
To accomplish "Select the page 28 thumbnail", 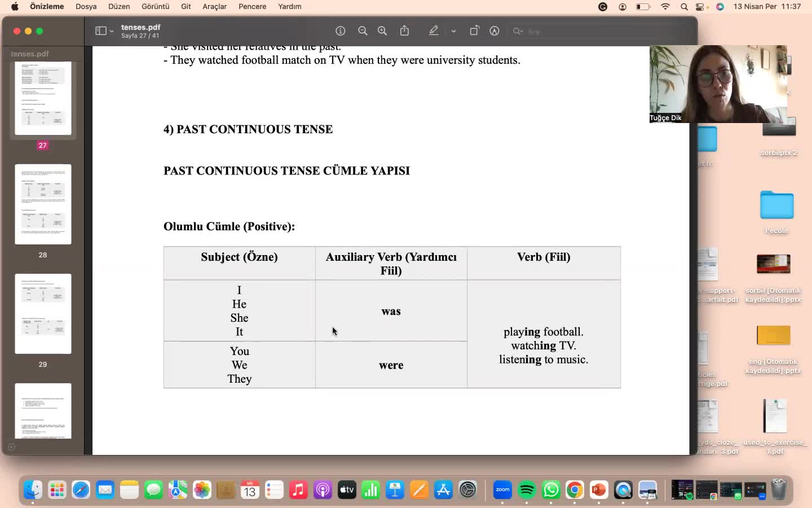I will coord(43,204).
